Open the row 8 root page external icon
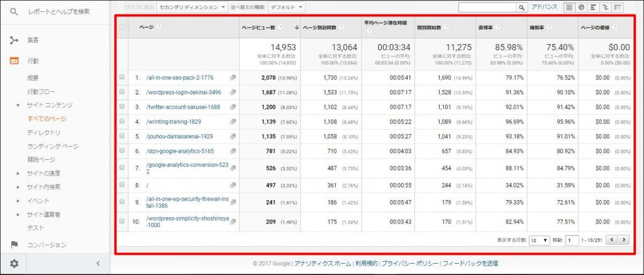Image resolution: width=644 pixels, height=275 pixels. [x=233, y=186]
